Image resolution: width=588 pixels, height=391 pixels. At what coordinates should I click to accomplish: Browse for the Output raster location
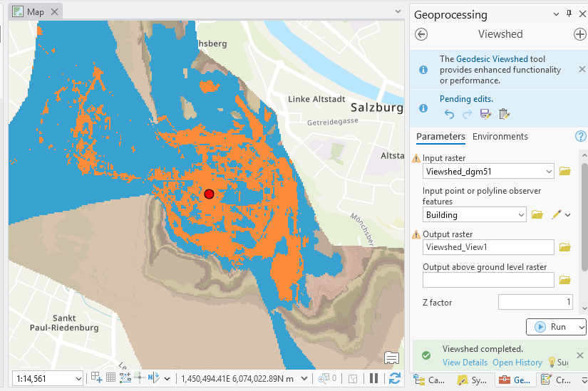[x=565, y=247]
